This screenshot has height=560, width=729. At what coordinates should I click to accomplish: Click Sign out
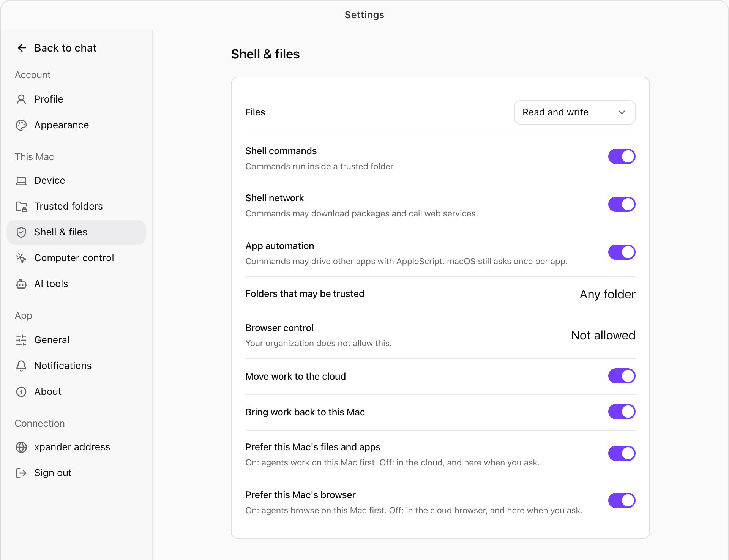[x=76, y=473]
